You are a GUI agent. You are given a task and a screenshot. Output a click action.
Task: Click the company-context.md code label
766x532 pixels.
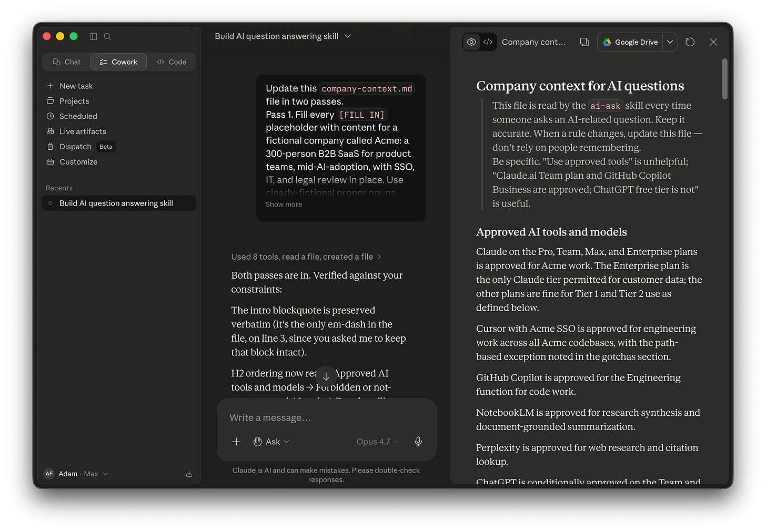tap(367, 88)
